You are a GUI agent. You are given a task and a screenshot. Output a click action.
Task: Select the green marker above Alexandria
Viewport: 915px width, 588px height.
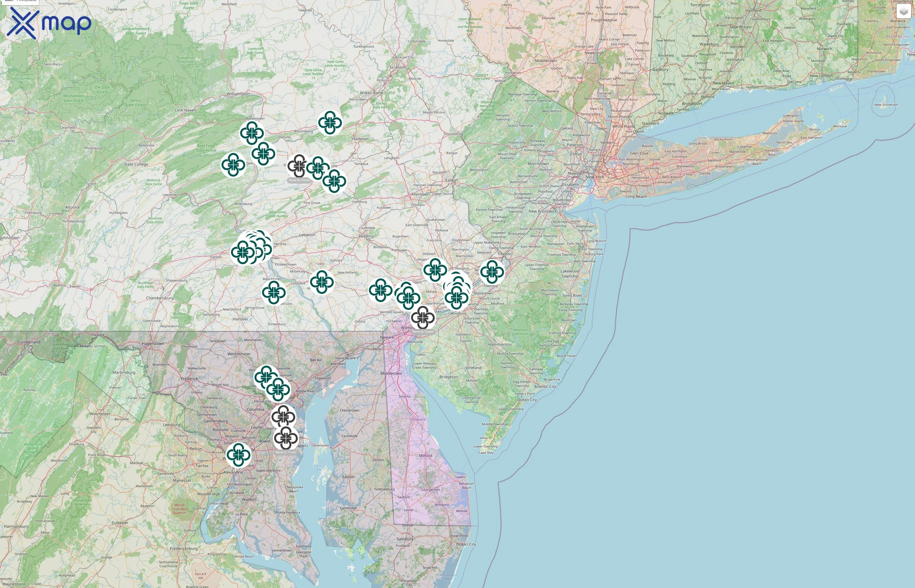[239, 455]
